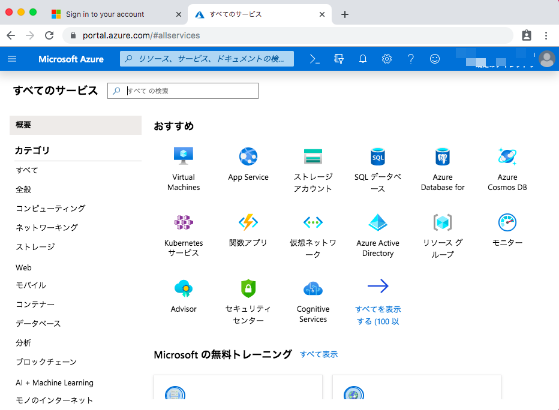The height and width of the screenshot is (410, 559).
Task: Open the 関数アプリ icon
Action: pos(248,222)
